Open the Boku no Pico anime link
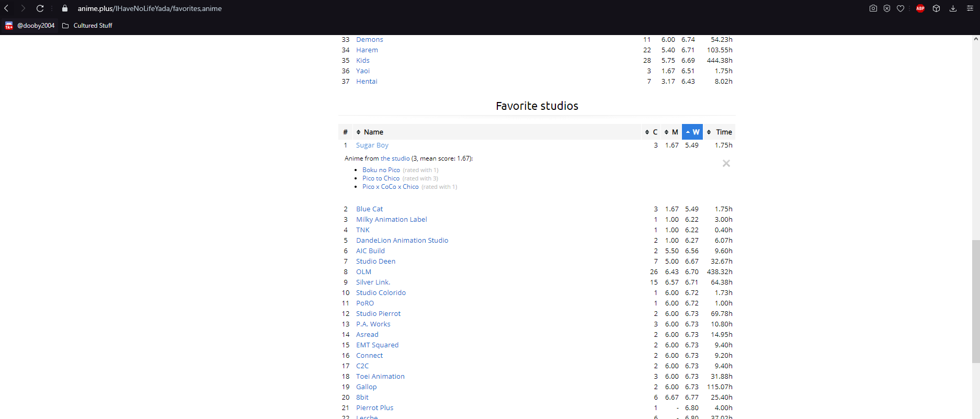Image resolution: width=980 pixels, height=419 pixels. click(381, 170)
